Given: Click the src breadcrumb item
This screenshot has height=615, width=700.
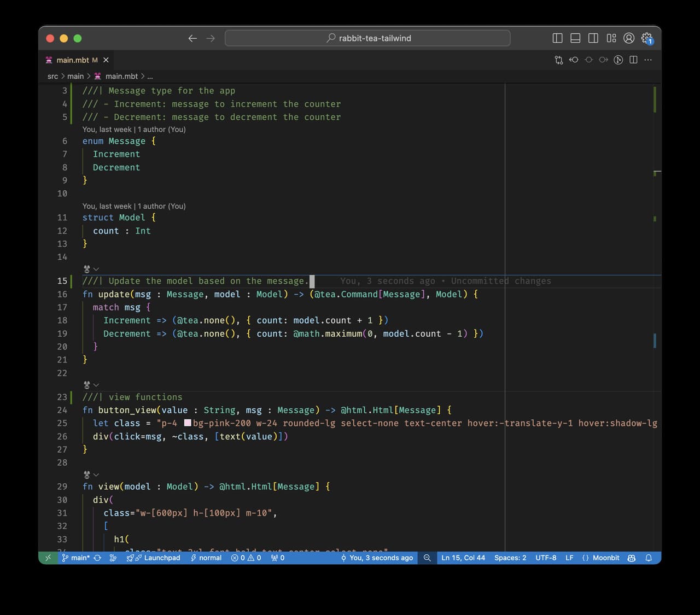Looking at the screenshot, I should coord(52,77).
